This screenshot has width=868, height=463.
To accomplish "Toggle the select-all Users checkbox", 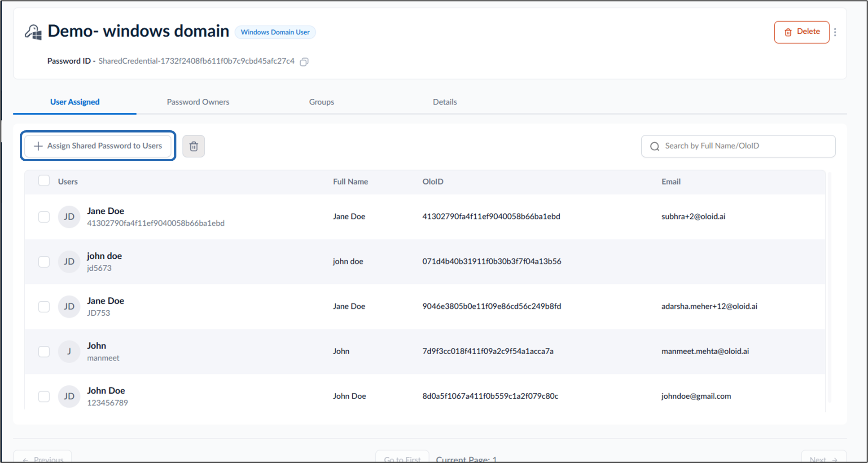I will (x=44, y=181).
